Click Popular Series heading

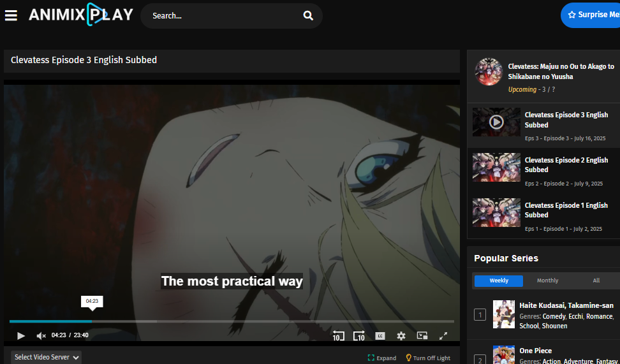(506, 258)
